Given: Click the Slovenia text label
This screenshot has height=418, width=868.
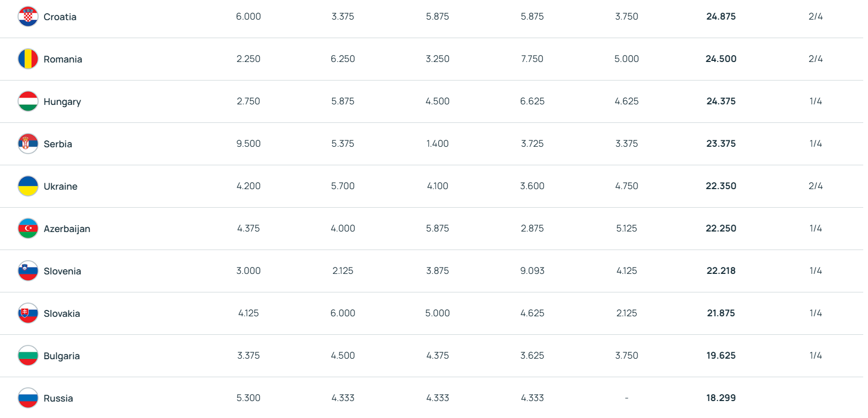Looking at the screenshot, I should pyautogui.click(x=62, y=271).
